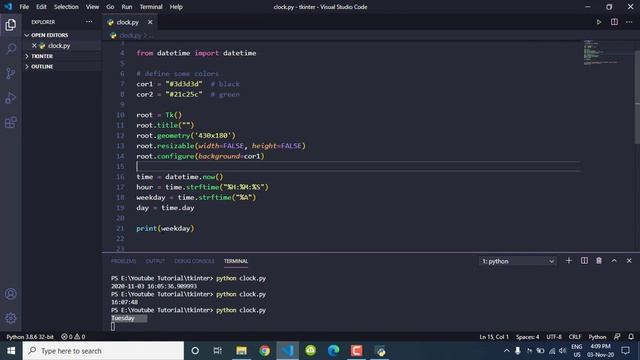The height and width of the screenshot is (360, 640).
Task: Open Cortana circle on taskbar
Action: point(195,351)
